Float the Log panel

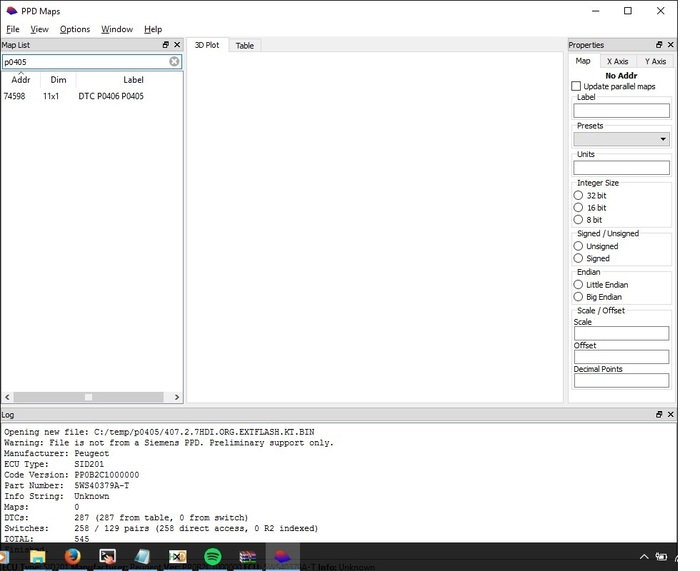tap(659, 414)
